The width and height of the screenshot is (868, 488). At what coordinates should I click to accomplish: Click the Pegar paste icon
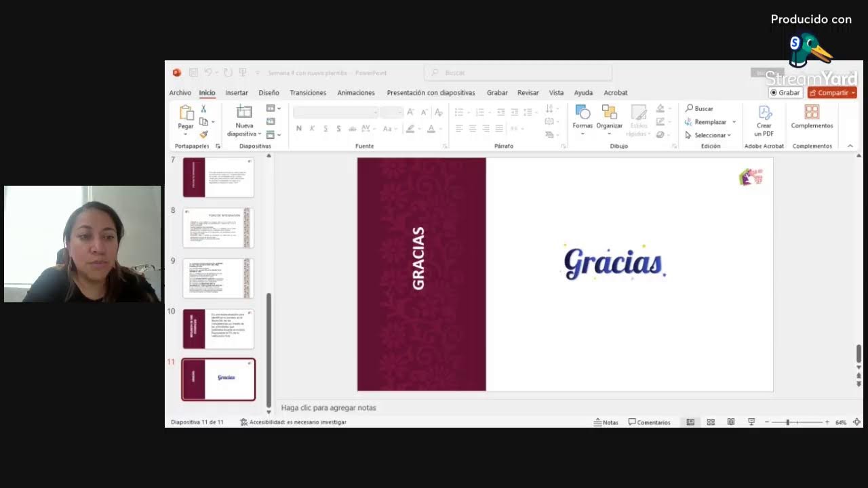[x=186, y=113]
